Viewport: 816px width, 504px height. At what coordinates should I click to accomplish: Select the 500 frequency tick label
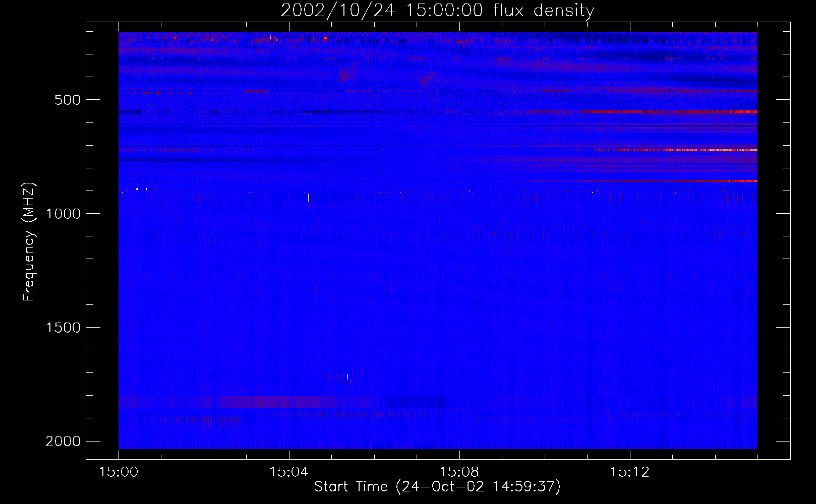pyautogui.click(x=68, y=100)
